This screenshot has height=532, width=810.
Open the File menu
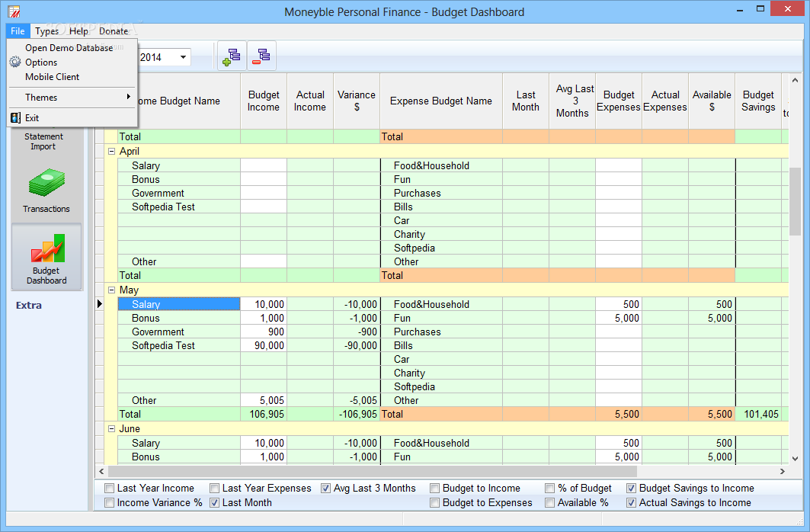pos(18,31)
